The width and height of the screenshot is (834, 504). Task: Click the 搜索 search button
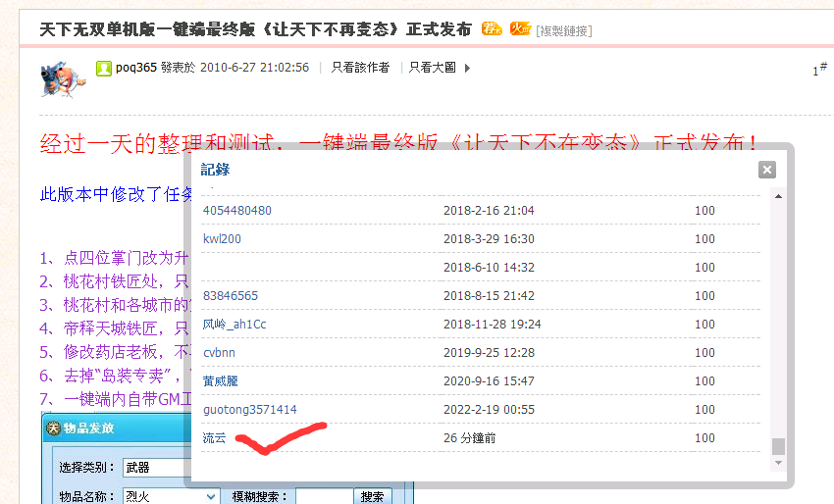click(373, 496)
